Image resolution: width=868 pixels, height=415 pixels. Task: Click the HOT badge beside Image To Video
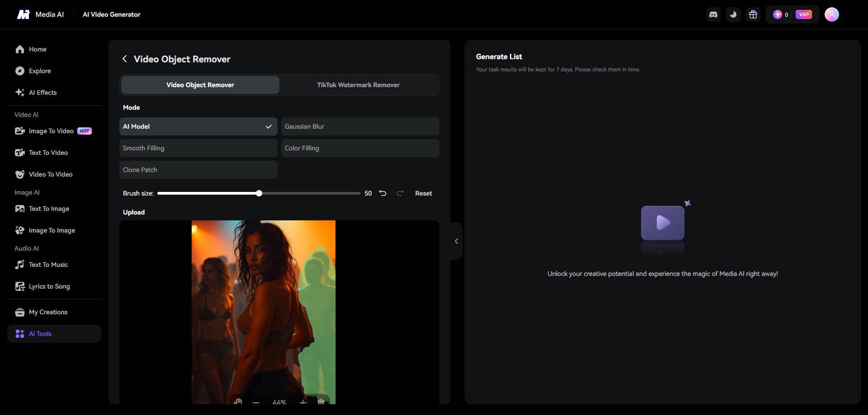pyautogui.click(x=85, y=131)
